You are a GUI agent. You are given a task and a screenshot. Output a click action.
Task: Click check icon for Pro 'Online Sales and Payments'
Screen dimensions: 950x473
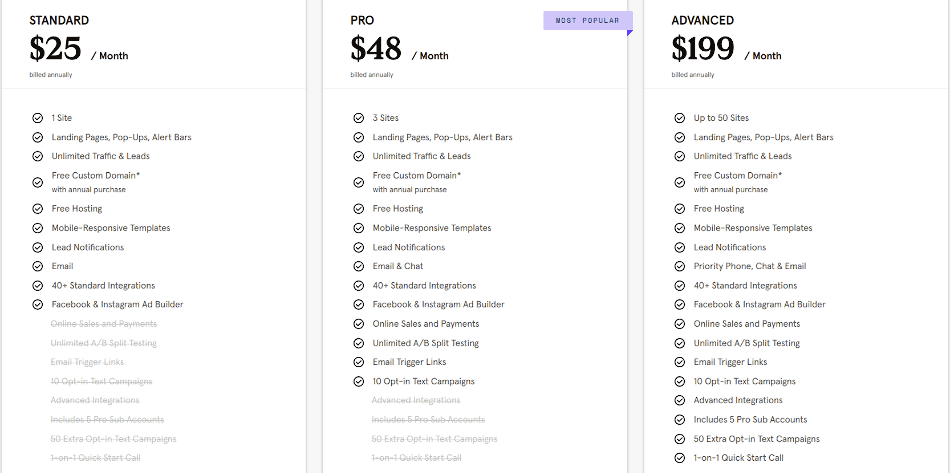point(358,324)
